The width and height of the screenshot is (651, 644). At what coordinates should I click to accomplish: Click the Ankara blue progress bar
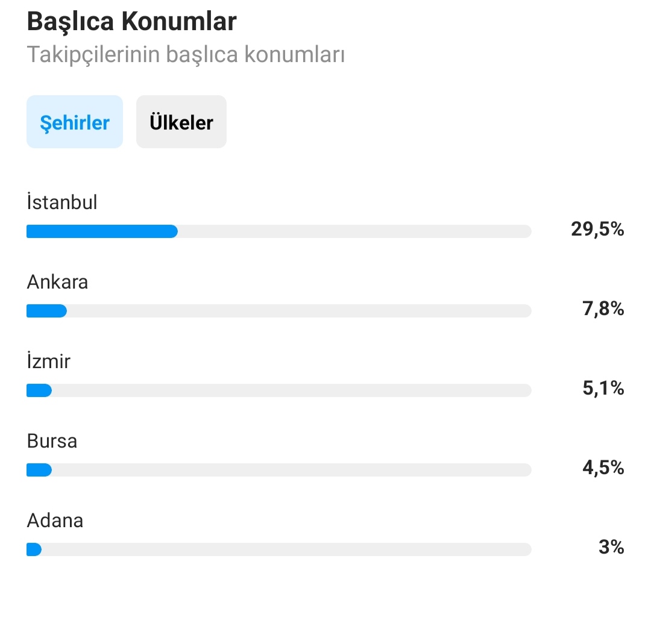[x=46, y=311]
